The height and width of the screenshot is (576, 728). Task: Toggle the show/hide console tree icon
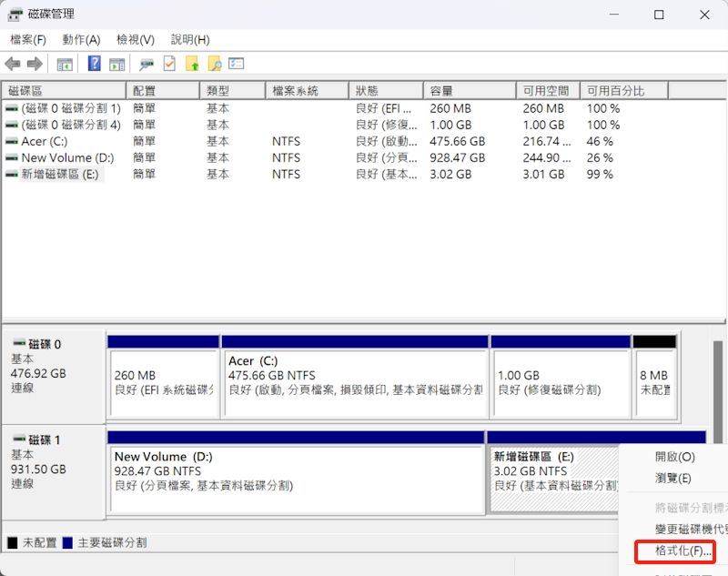tap(65, 64)
